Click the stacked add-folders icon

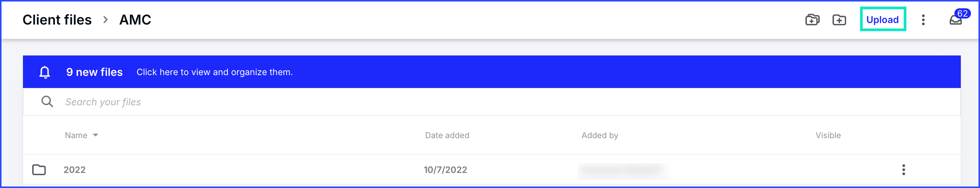[812, 20]
